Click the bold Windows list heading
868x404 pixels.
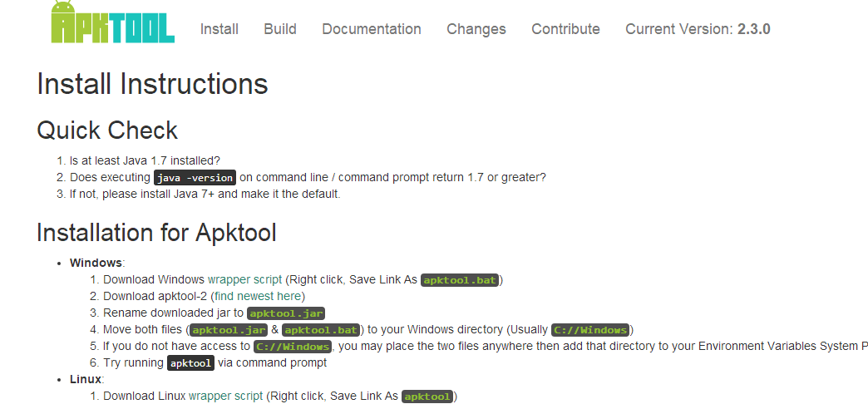[96, 263]
